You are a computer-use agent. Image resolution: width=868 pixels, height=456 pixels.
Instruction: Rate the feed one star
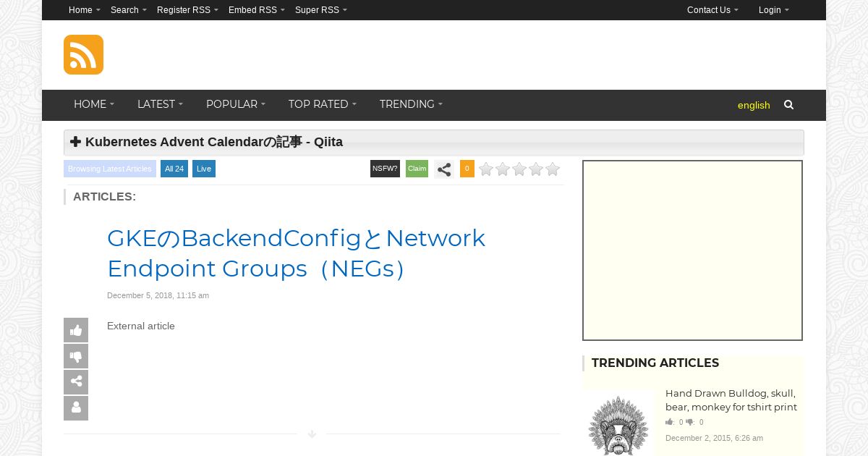486,169
